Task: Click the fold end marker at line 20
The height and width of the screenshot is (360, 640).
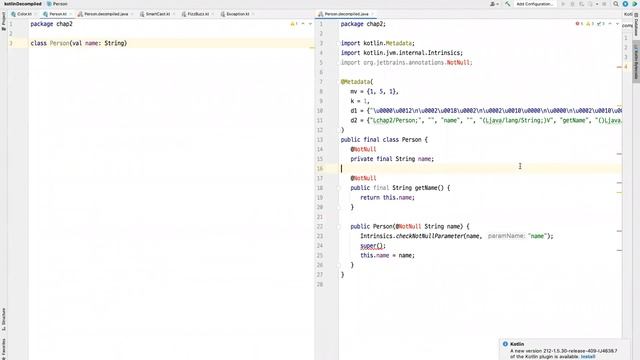Action: [338, 207]
